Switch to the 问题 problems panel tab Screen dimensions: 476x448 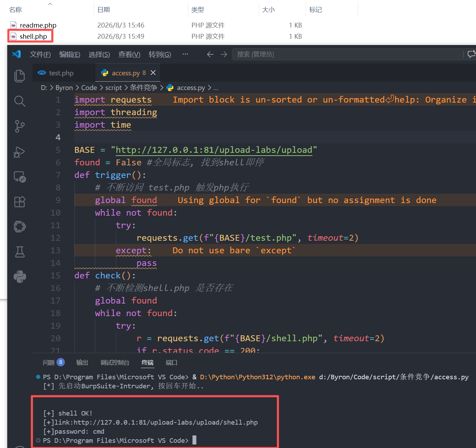click(x=48, y=363)
